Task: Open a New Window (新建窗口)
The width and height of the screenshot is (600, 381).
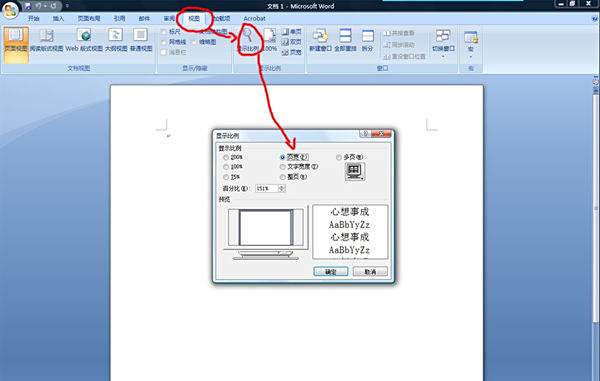Action: click(x=320, y=41)
